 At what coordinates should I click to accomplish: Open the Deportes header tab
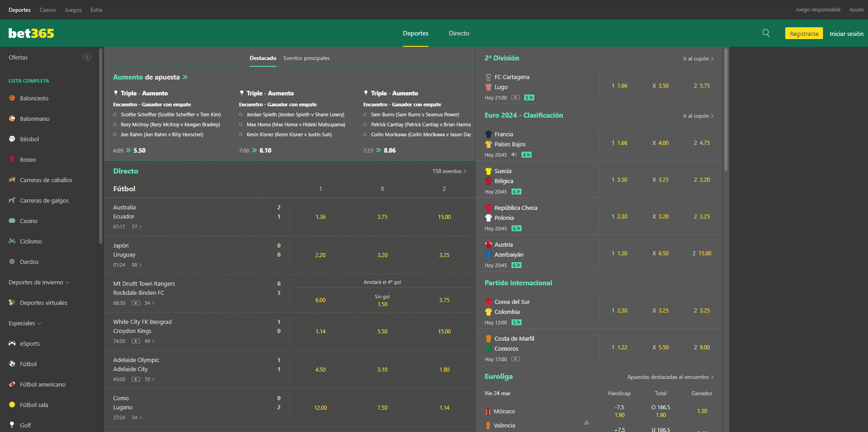(x=416, y=33)
